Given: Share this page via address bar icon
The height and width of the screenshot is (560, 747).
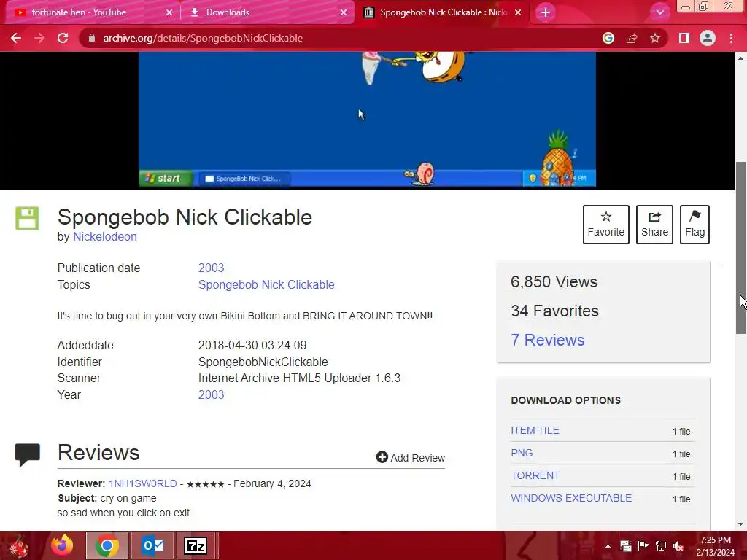Looking at the screenshot, I should pyautogui.click(x=632, y=38).
